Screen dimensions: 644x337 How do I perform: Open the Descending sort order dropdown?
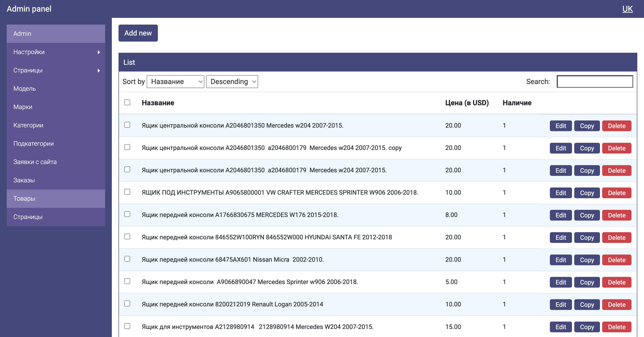[x=232, y=81]
